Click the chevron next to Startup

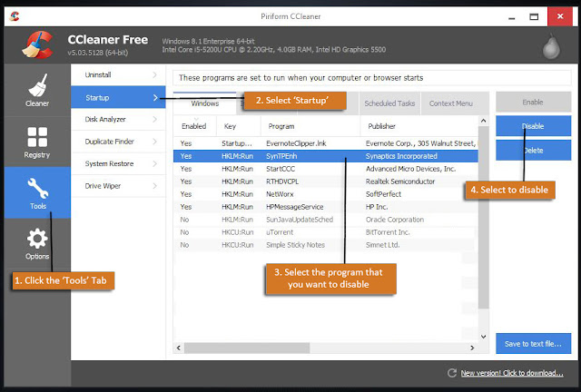155,97
